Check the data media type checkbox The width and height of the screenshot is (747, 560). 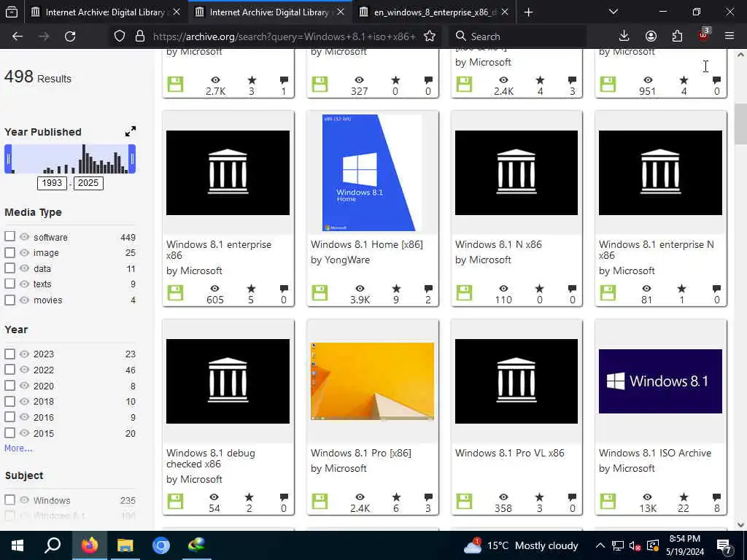9,268
